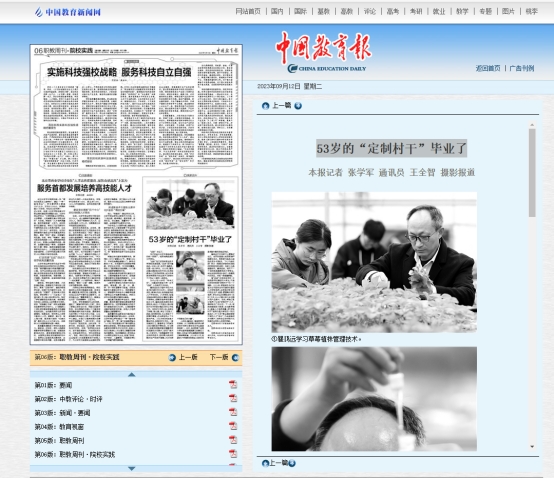This screenshot has height=479, width=554.
Task: Click the article scrollbar thumb
Action: pyautogui.click(x=532, y=172)
